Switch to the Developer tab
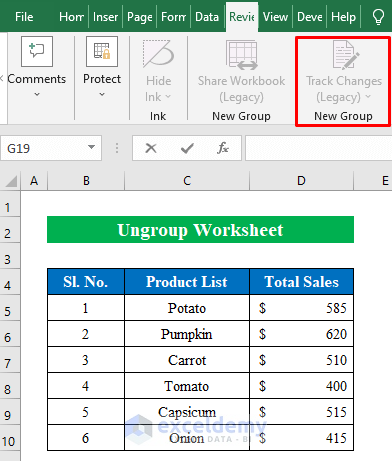 310,17
